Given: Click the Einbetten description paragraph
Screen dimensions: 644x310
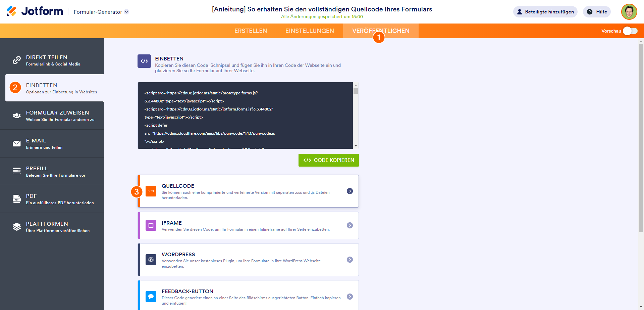Looking at the screenshot, I should click(x=248, y=68).
